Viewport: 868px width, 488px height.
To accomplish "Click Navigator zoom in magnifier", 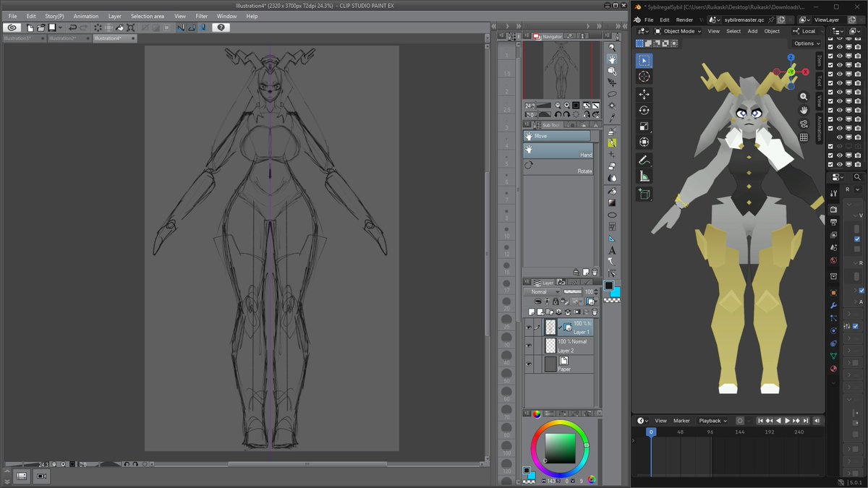I will click(567, 106).
